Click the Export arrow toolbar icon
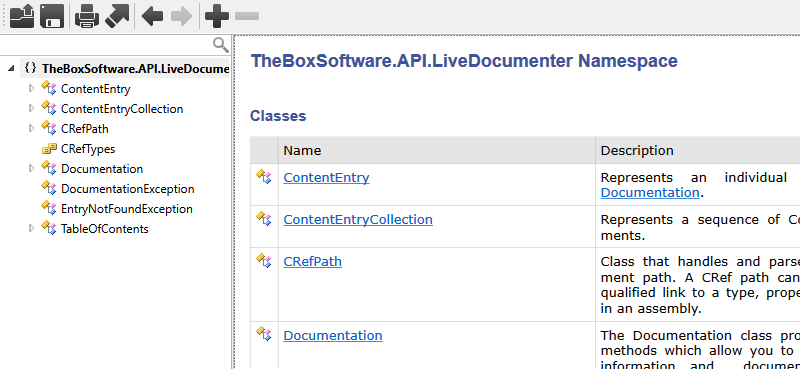The width and height of the screenshot is (800, 369). pyautogui.click(x=117, y=16)
